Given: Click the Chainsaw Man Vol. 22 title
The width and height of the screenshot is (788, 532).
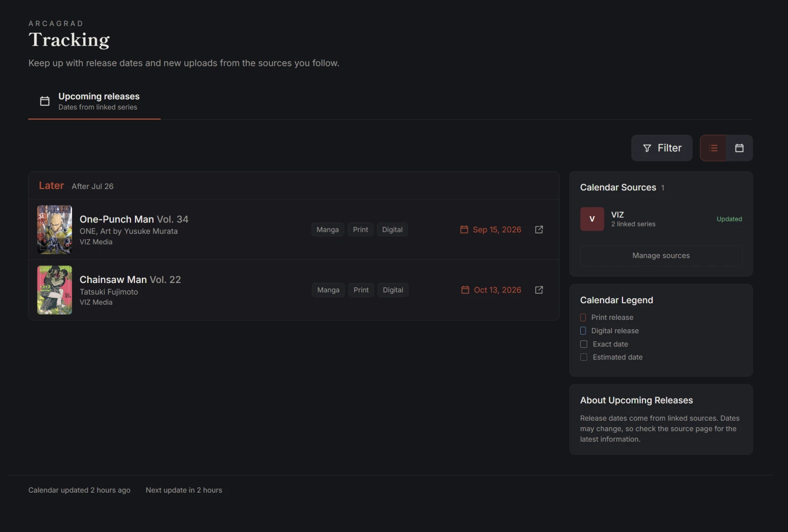Looking at the screenshot, I should point(130,280).
